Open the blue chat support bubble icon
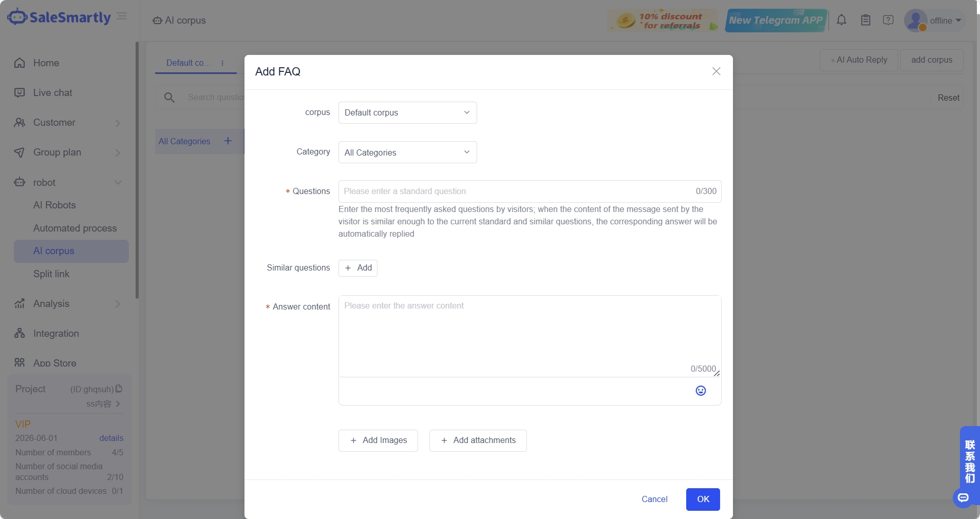This screenshot has width=980, height=519. tap(963, 497)
